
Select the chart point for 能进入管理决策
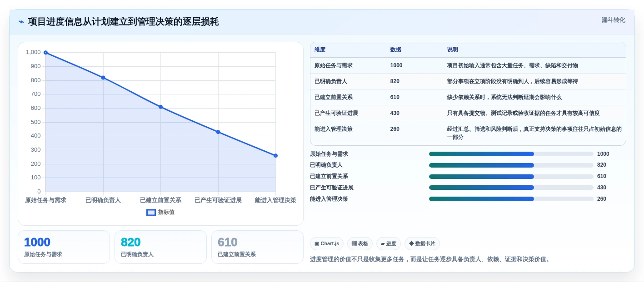point(275,155)
